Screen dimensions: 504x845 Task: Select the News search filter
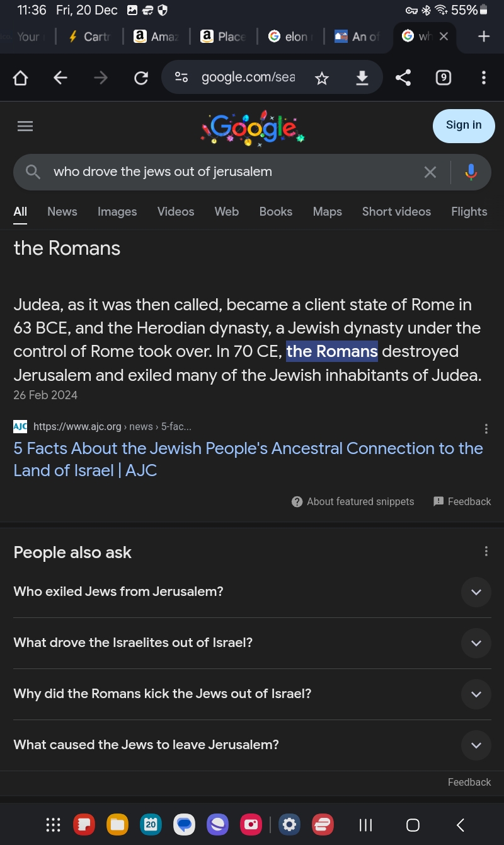point(62,211)
